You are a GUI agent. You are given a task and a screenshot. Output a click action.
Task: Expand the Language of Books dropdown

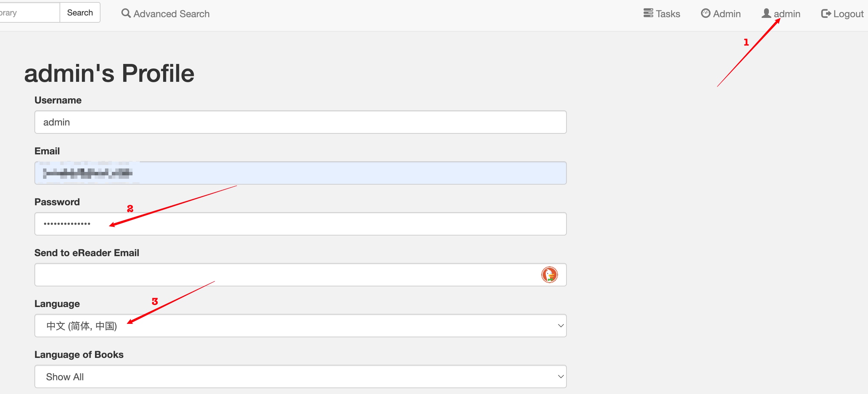coord(300,376)
